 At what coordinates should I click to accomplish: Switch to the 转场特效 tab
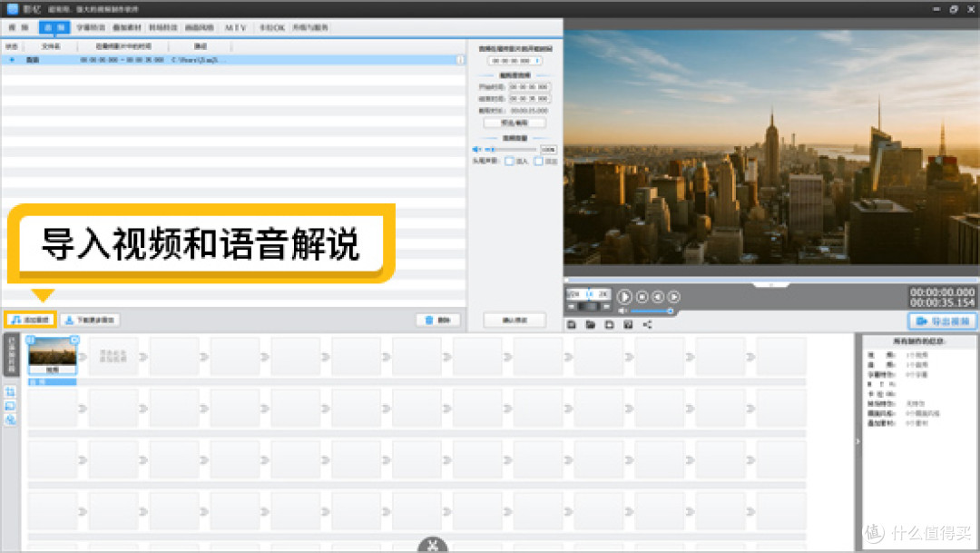pos(163,27)
